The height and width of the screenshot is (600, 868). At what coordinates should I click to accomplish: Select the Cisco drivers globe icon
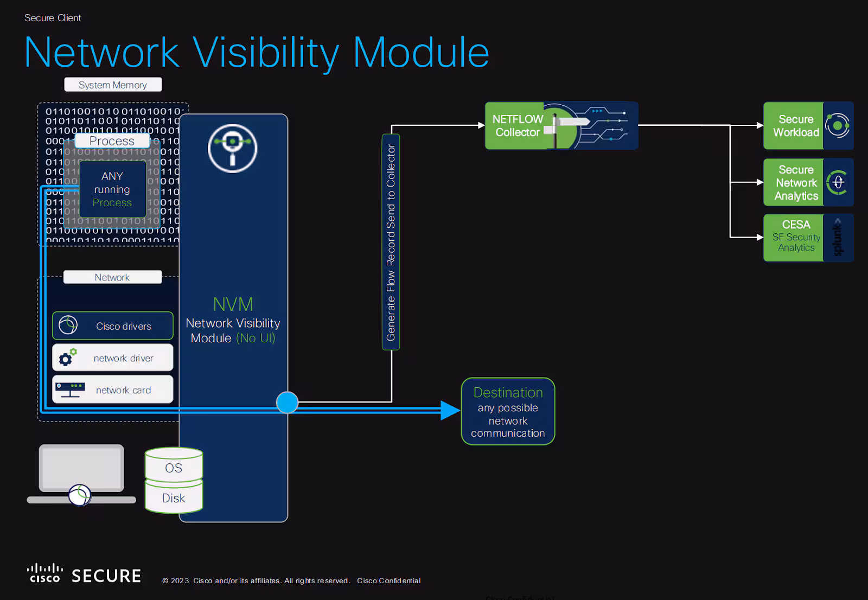(68, 325)
